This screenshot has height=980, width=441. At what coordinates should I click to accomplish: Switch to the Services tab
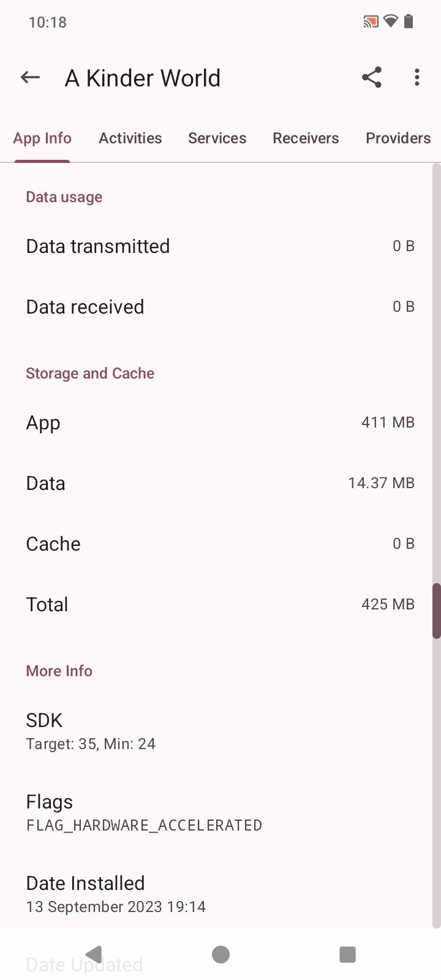click(x=217, y=138)
